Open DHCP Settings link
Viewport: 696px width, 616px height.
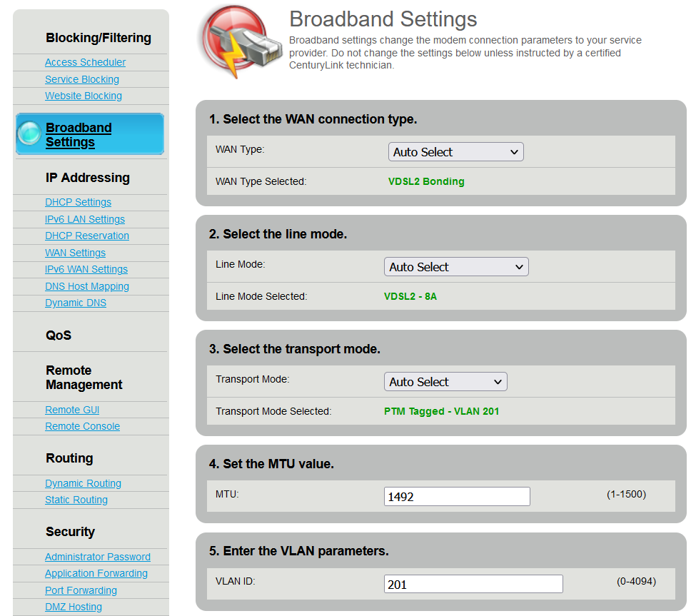[78, 203]
